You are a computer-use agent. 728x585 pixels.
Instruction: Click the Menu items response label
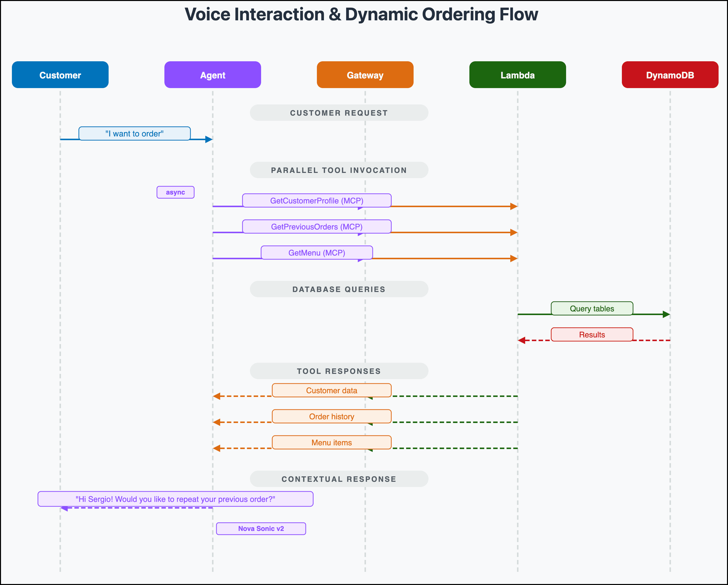pyautogui.click(x=331, y=442)
